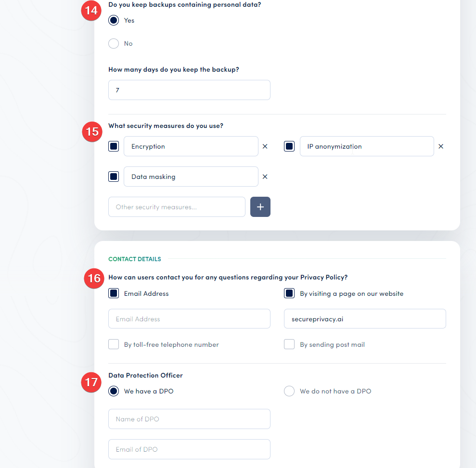The width and height of the screenshot is (476, 468).
Task: Enable the By sending post mail option
Action: [289, 344]
